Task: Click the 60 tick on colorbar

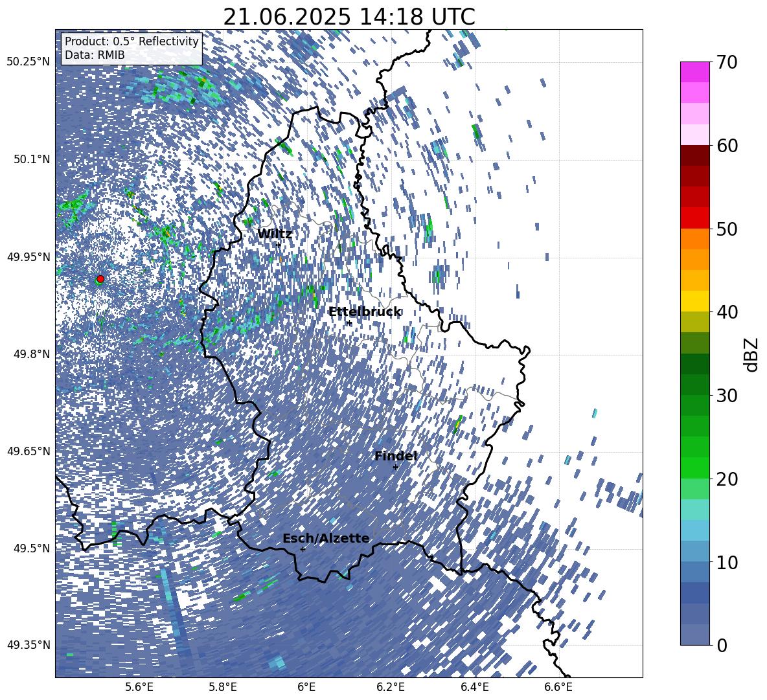Action: [726, 146]
